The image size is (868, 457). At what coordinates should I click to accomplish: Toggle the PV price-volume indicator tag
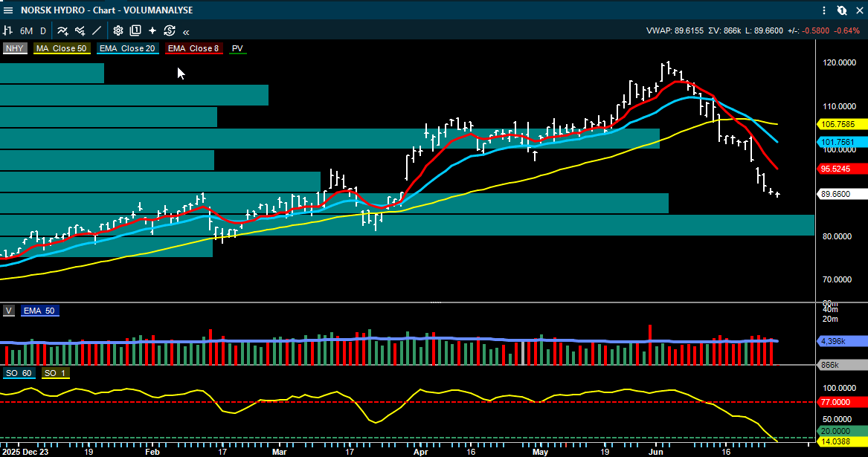[237, 48]
